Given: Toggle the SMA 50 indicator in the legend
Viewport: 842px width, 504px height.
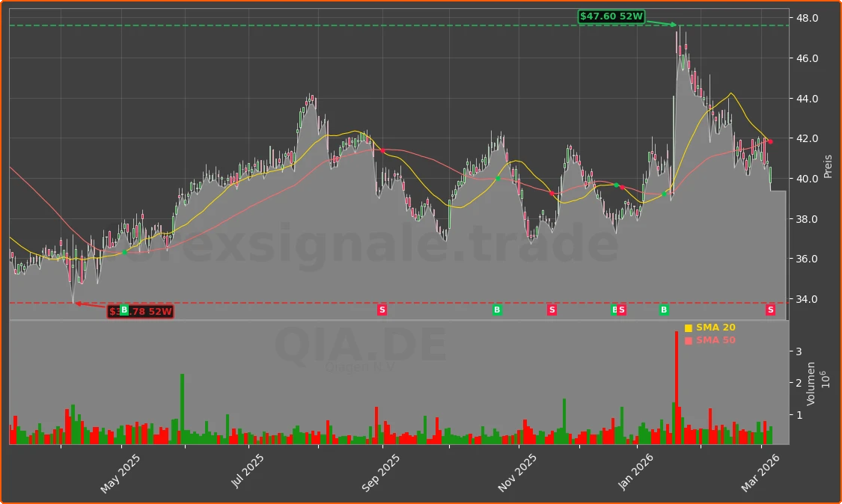Looking at the screenshot, I should pos(714,339).
